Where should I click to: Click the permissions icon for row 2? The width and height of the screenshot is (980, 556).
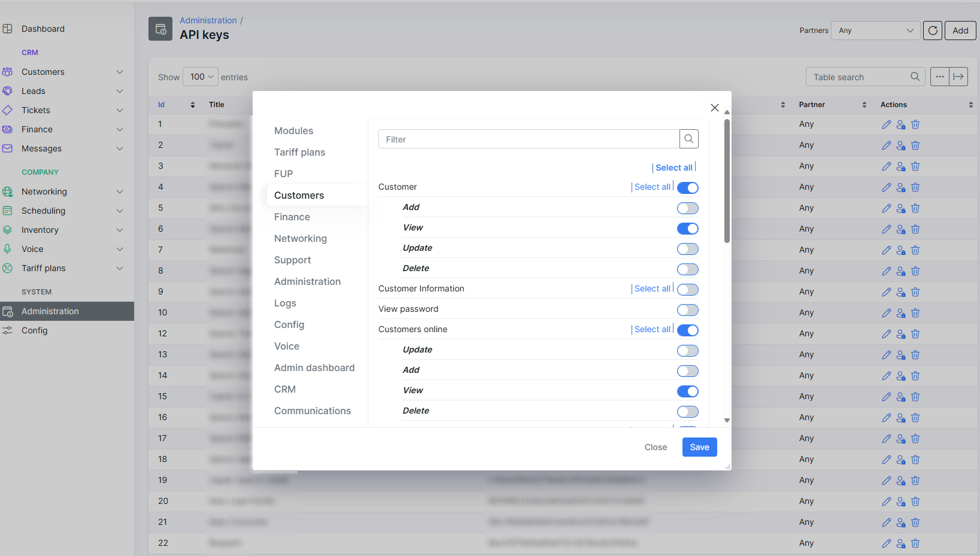[901, 145]
